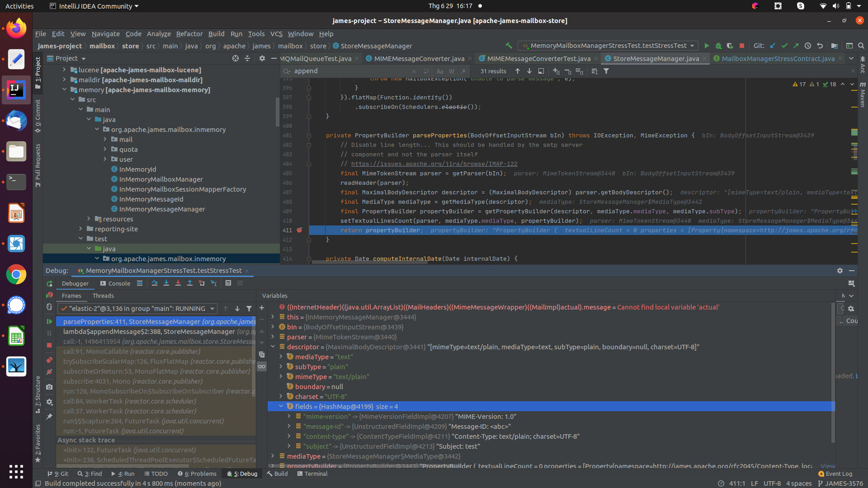Screen dimensions: 868x488
Task: Open Event Log from status bar
Action: [x=835, y=474]
